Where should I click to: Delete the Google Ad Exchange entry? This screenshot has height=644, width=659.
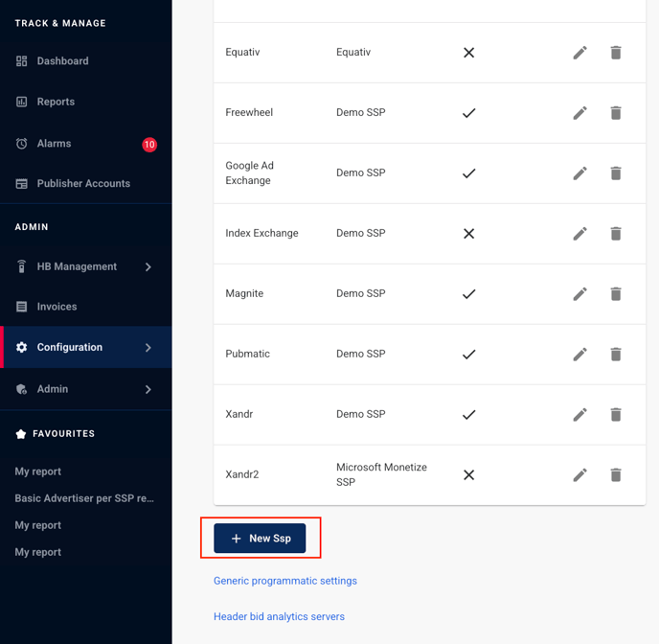[616, 173]
